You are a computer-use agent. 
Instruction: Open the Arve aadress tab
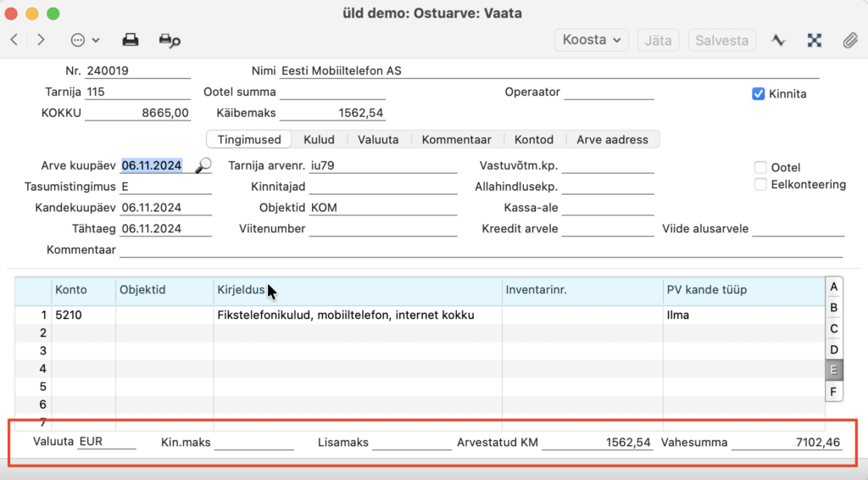[612, 140]
